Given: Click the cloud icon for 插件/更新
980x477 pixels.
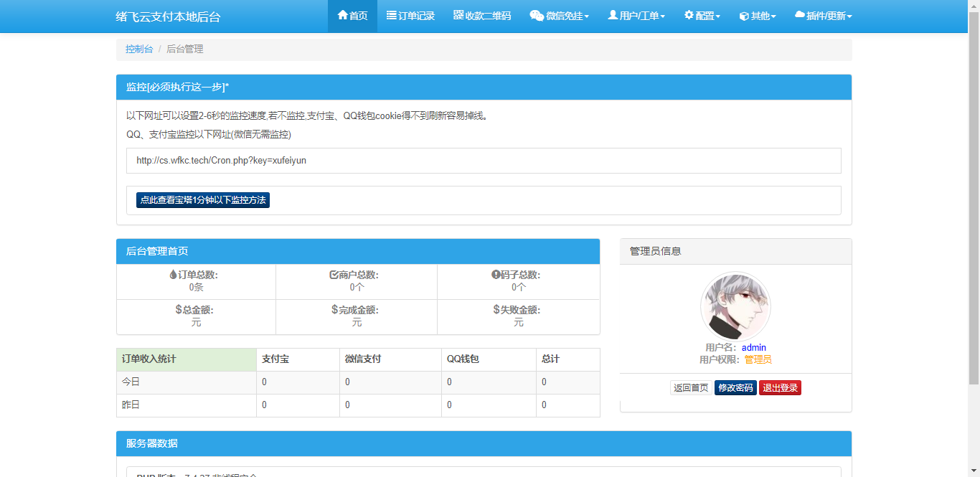Looking at the screenshot, I should point(800,15).
